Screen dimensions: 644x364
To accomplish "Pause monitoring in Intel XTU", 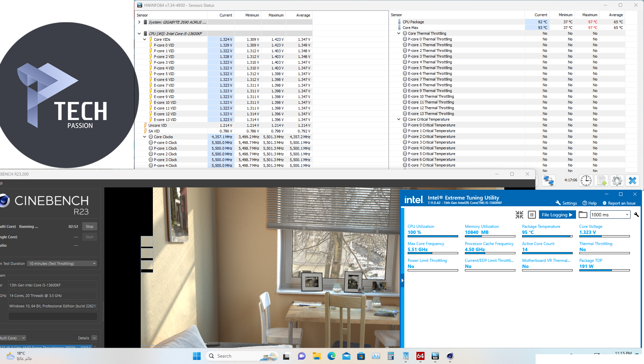I will pyautogui.click(x=532, y=215).
